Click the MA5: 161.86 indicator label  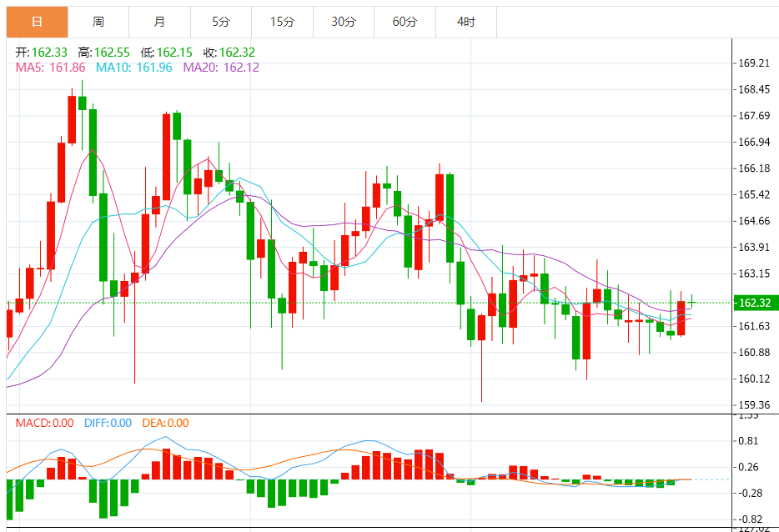(51, 68)
